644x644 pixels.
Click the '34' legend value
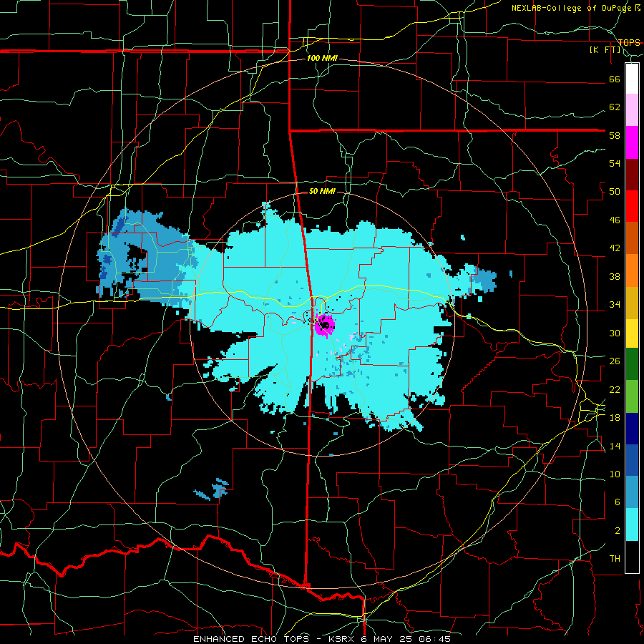[615, 305]
